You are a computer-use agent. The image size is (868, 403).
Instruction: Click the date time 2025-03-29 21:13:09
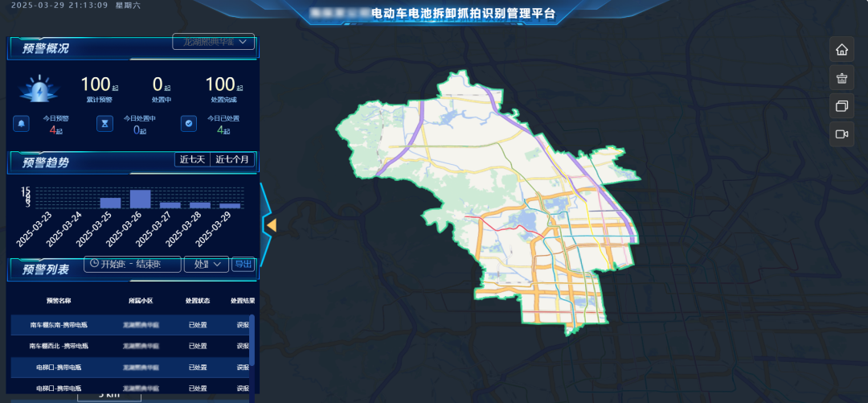click(x=59, y=6)
